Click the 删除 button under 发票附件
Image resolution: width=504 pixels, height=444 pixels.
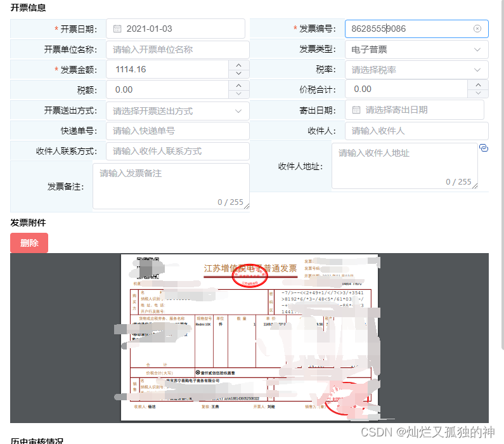coord(29,243)
